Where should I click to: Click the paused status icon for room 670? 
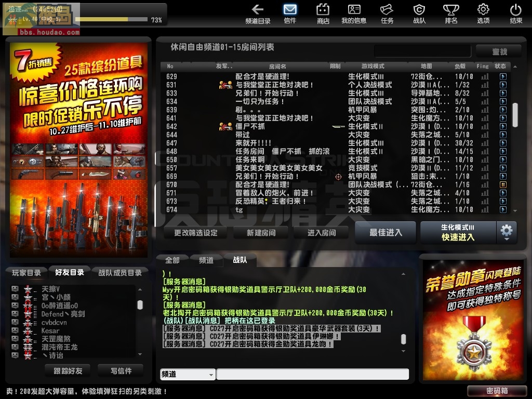(x=503, y=184)
